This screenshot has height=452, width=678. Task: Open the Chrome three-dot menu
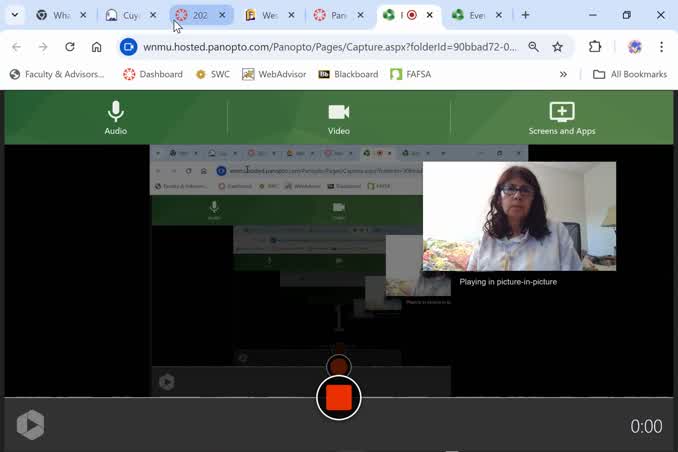pos(661,47)
